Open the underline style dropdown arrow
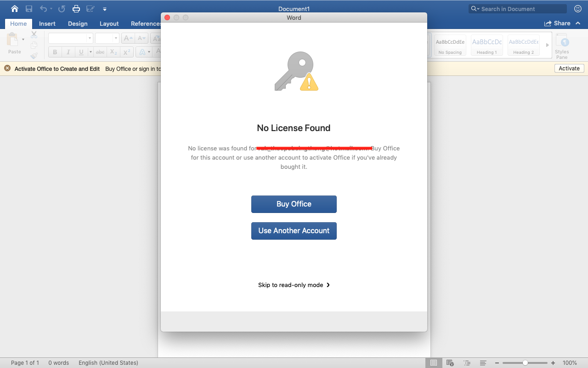The height and width of the screenshot is (368, 588). (90, 52)
